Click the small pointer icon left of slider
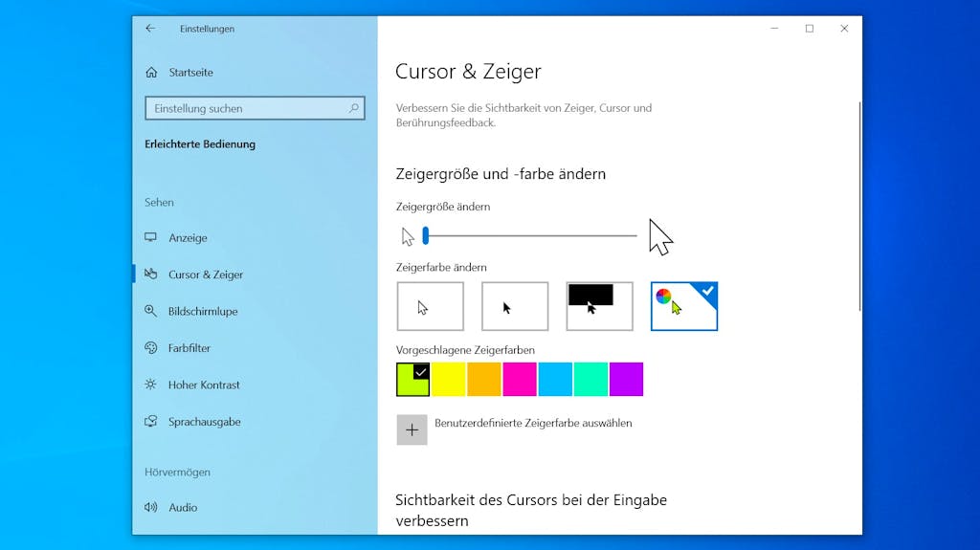The image size is (980, 550). click(x=408, y=237)
